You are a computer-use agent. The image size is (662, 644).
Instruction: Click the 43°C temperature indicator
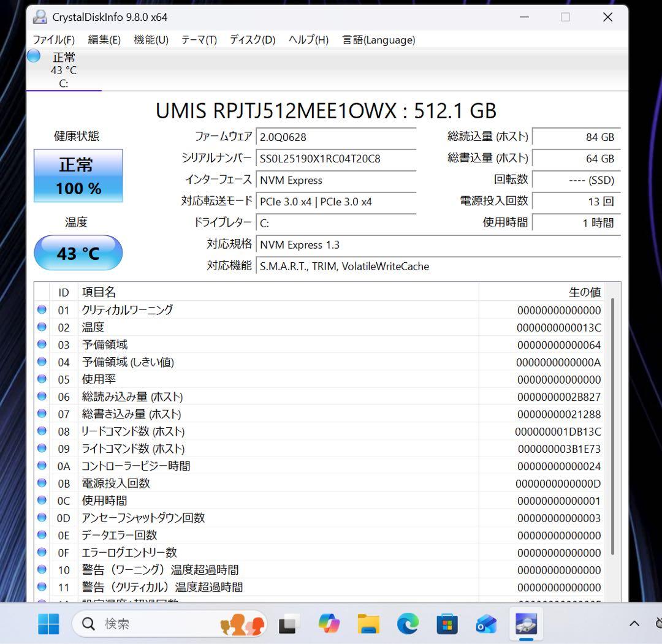pos(78,252)
